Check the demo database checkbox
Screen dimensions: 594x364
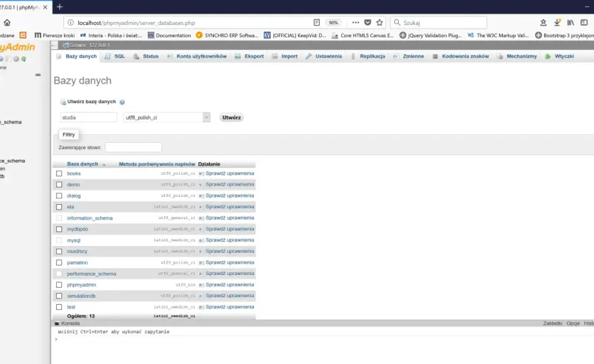coord(59,185)
